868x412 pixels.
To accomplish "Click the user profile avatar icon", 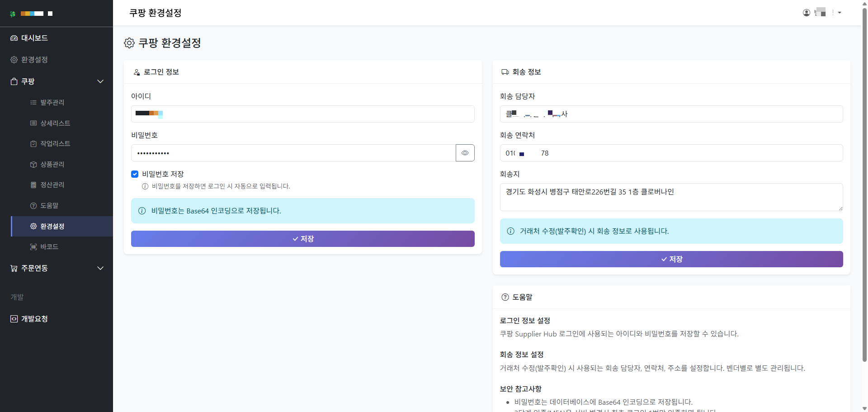I will (807, 13).
